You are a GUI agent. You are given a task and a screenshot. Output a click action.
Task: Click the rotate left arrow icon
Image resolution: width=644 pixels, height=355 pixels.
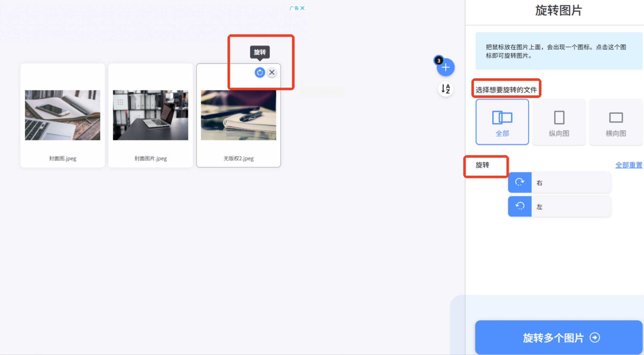click(x=519, y=206)
